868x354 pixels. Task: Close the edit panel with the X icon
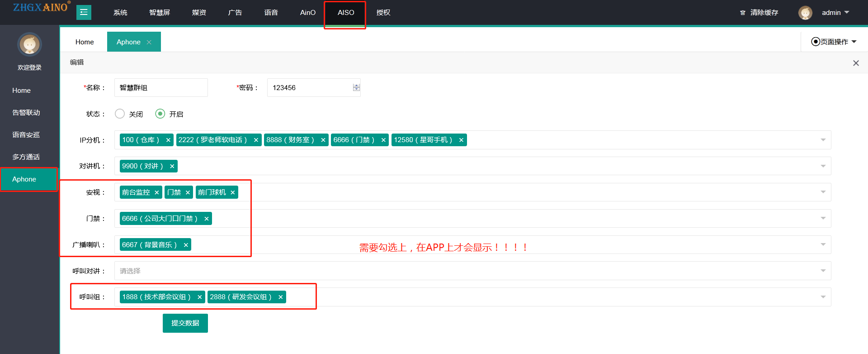(855, 63)
